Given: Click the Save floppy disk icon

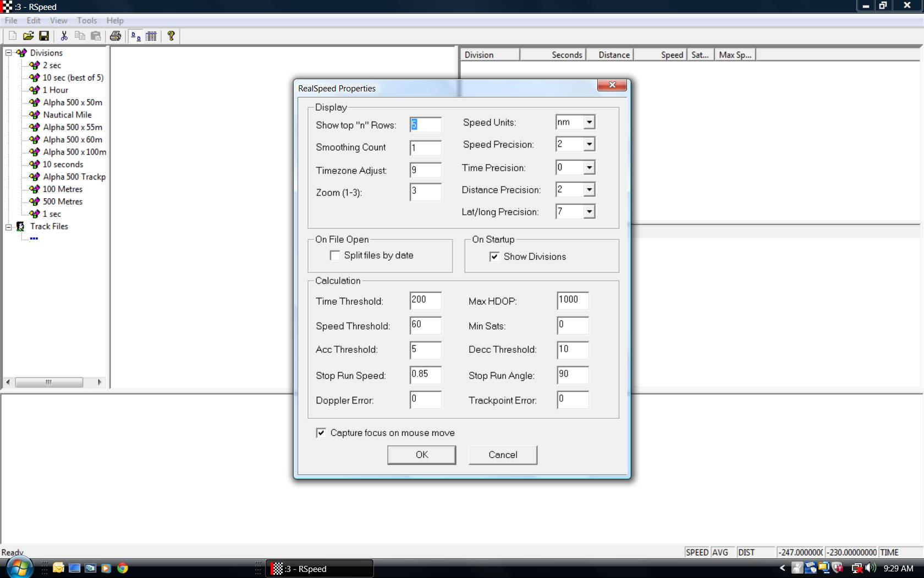Looking at the screenshot, I should coord(44,36).
